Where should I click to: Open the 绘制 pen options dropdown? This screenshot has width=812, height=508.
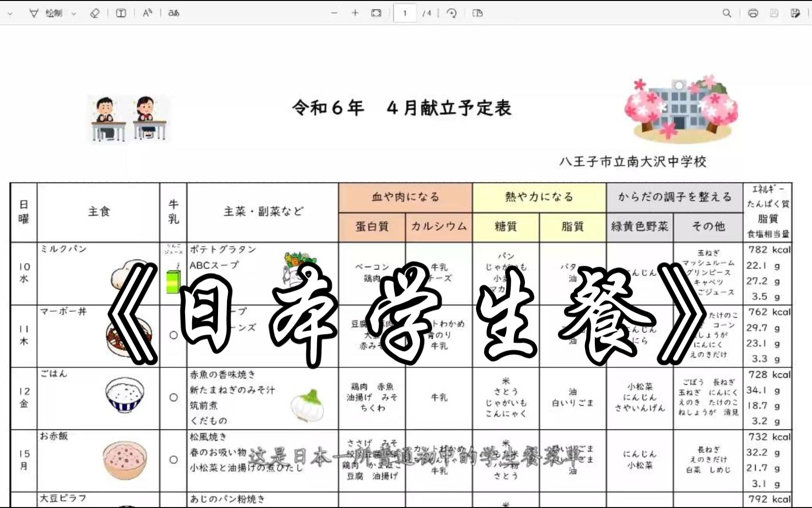click(73, 13)
